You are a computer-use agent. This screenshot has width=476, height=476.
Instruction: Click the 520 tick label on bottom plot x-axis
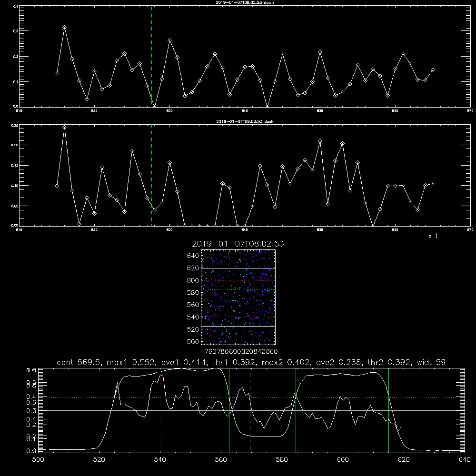99,460
